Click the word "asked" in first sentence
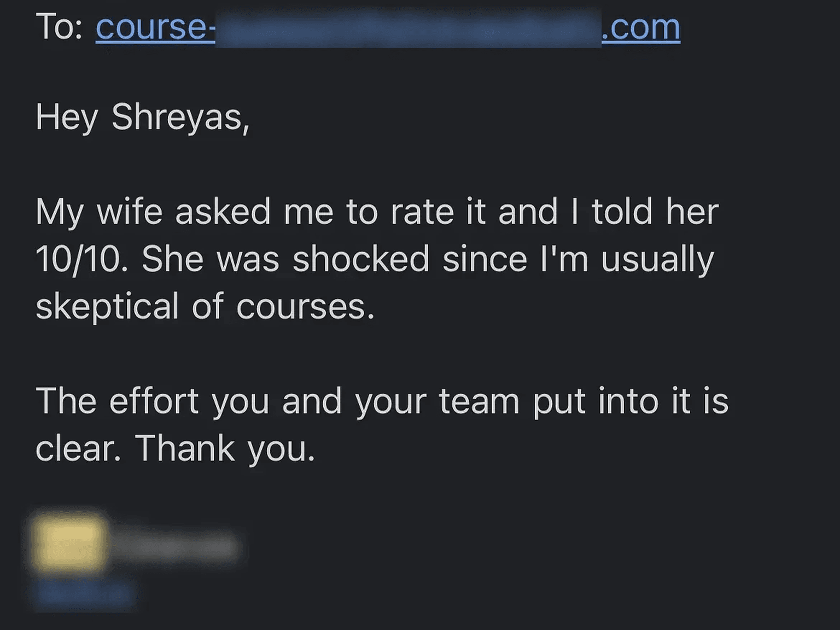The width and height of the screenshot is (840, 630). 223,212
